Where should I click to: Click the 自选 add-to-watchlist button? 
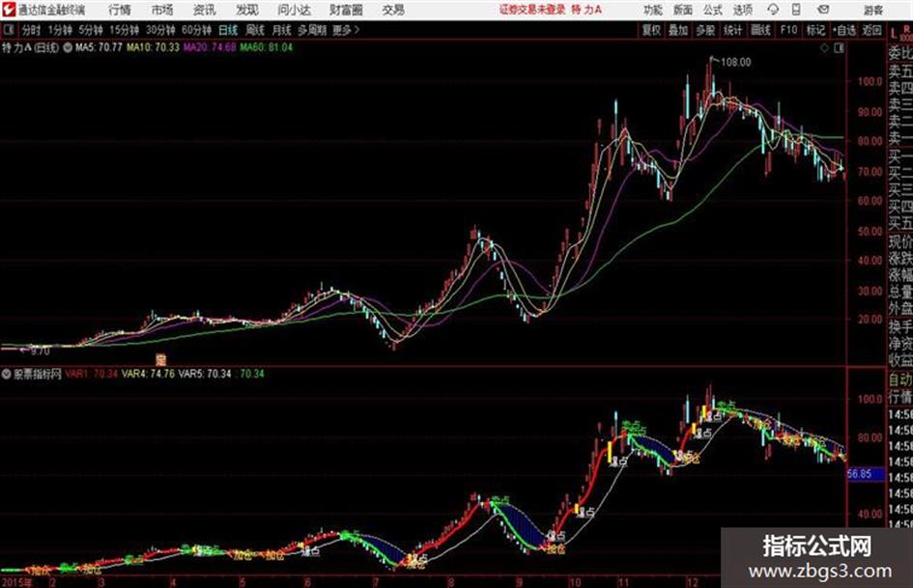[x=844, y=30]
